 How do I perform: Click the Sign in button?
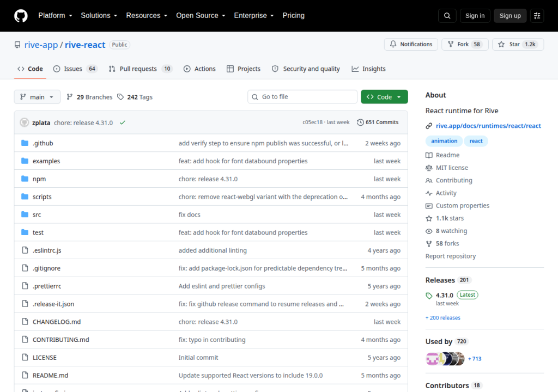click(x=475, y=16)
